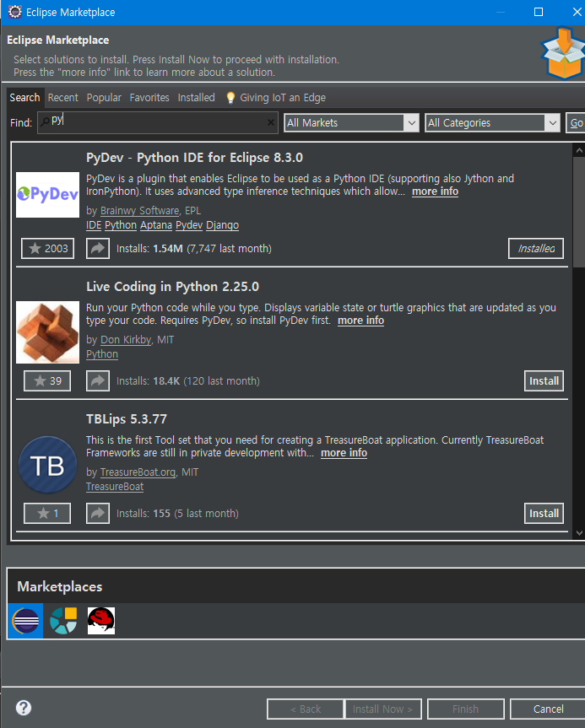
Task: Click the Pydev tag link
Action: [x=189, y=225]
